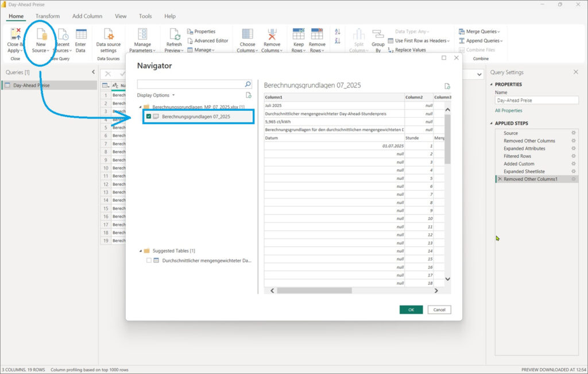
Task: Collapse the Suggested Tables folder node
Action: 140,250
